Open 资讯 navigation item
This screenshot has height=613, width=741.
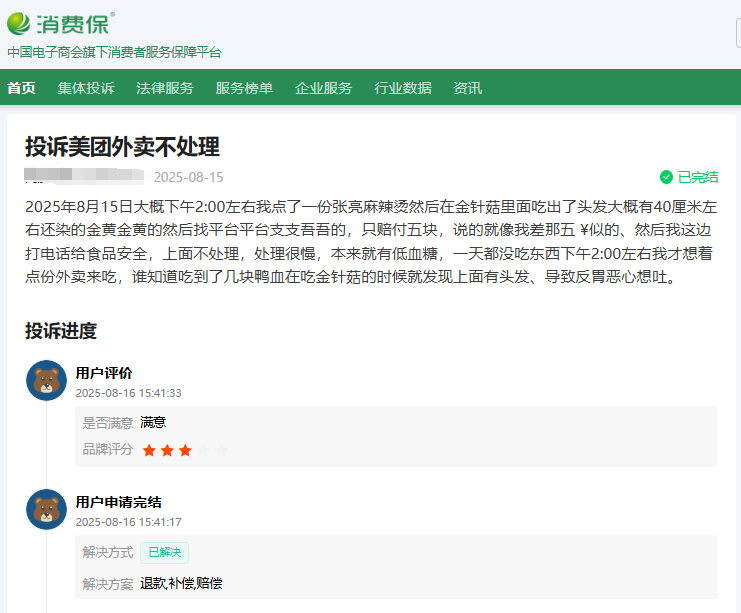pos(467,88)
